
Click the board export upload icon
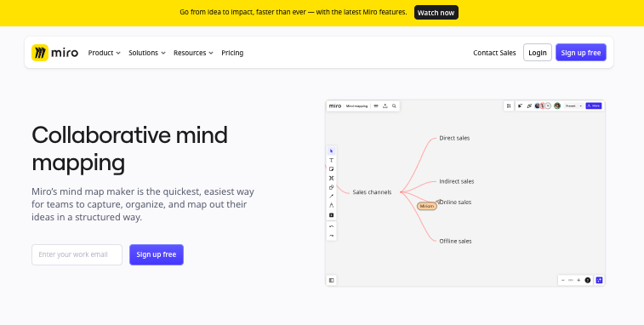click(385, 106)
